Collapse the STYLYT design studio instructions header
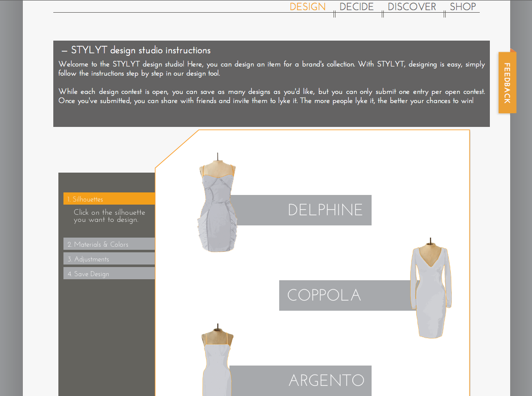The height and width of the screenshot is (396, 532). pos(136,50)
